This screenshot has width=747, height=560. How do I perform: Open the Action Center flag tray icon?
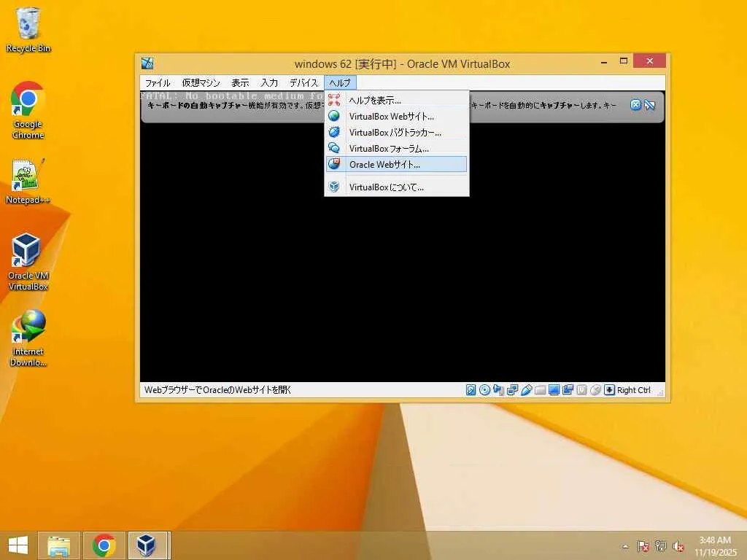pyautogui.click(x=643, y=546)
